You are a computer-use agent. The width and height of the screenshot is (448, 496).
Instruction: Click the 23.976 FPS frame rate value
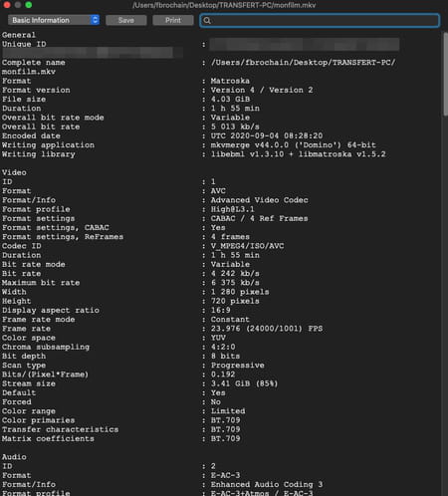point(267,329)
